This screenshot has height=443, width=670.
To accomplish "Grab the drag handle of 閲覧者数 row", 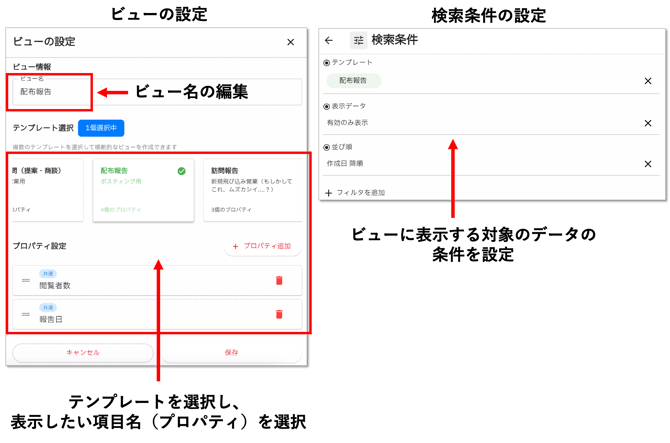I will click(x=27, y=281).
